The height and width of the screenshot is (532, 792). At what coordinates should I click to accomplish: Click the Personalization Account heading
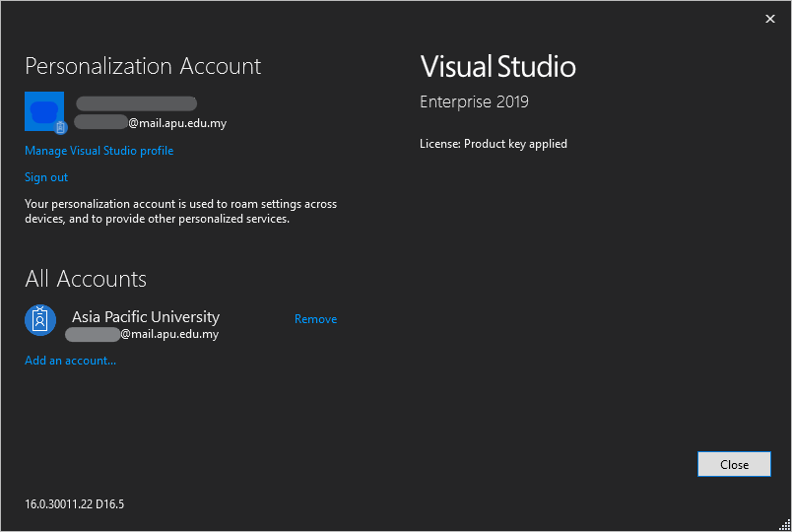(x=143, y=66)
